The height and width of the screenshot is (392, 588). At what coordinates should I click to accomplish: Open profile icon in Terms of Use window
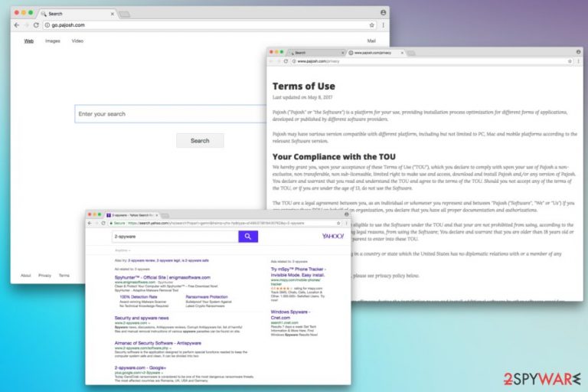coord(578,52)
